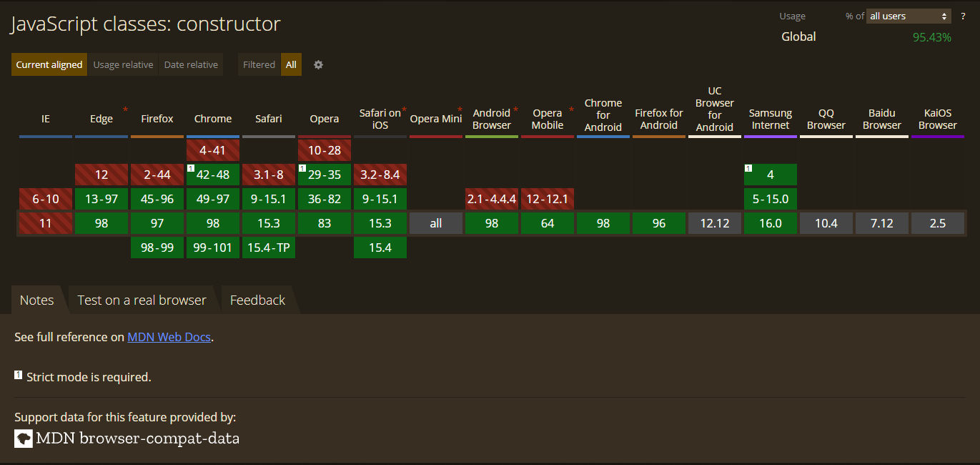
Task: Select the Firefox 45-96 cell
Action: coord(157,199)
